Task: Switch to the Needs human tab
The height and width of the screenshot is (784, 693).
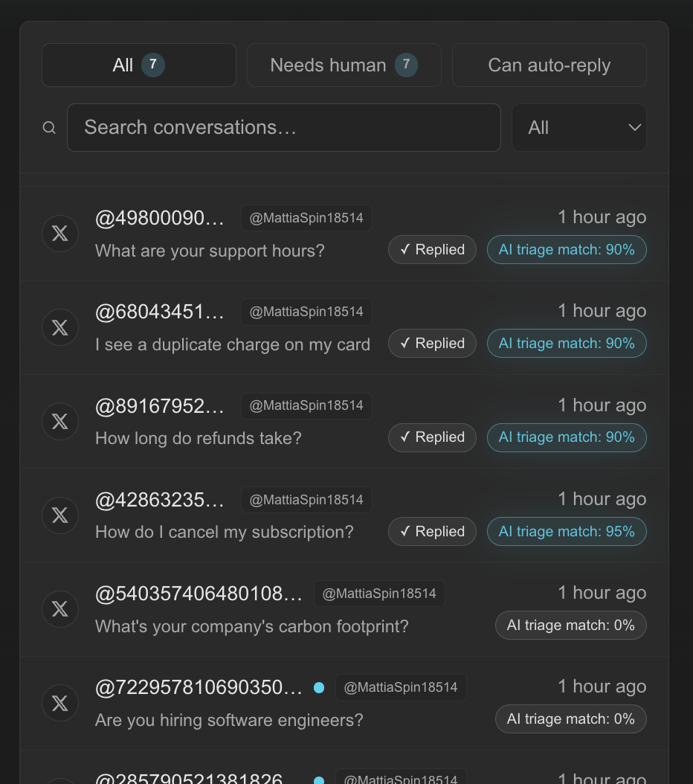Action: (x=344, y=65)
